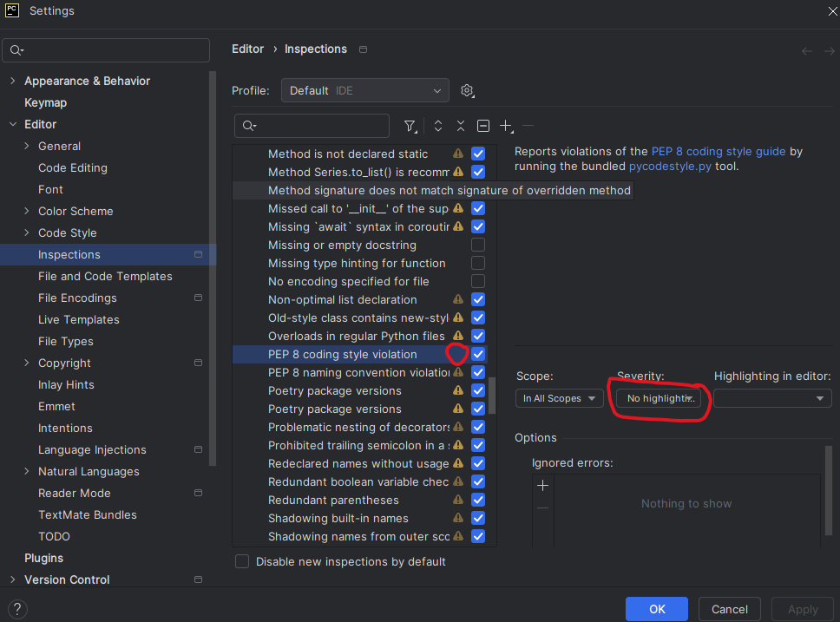Click the forward navigation arrow icon
Screen dimensions: 840x622
[x=830, y=51]
